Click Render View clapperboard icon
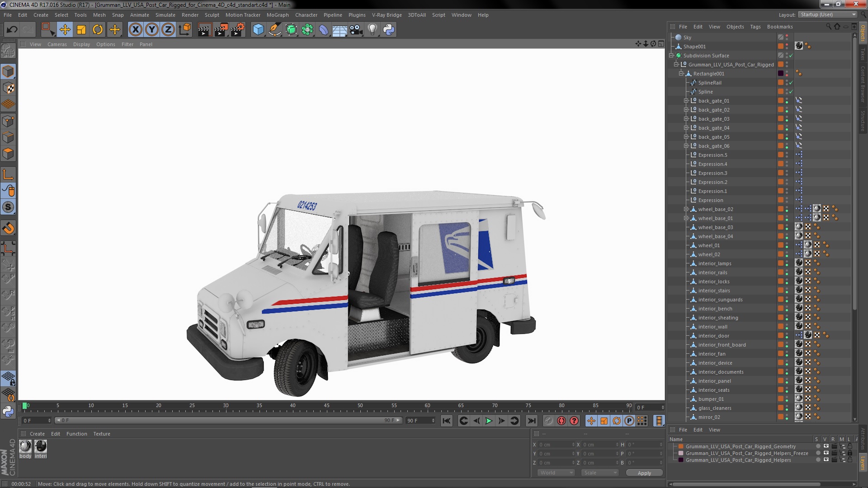The height and width of the screenshot is (488, 868). (x=204, y=30)
